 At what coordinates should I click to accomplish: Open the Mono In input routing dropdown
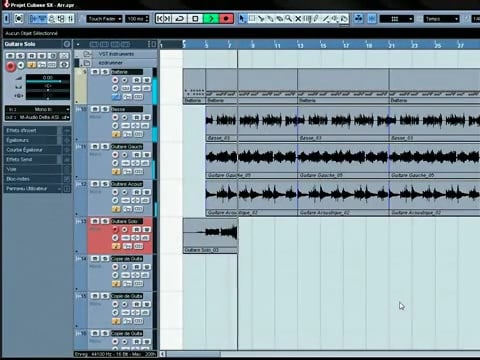tap(38, 109)
